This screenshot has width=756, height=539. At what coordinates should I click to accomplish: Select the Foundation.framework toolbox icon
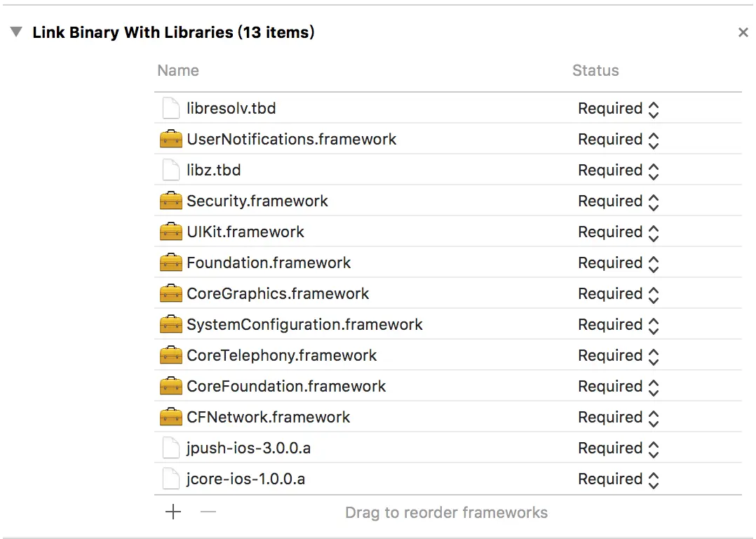coord(170,262)
